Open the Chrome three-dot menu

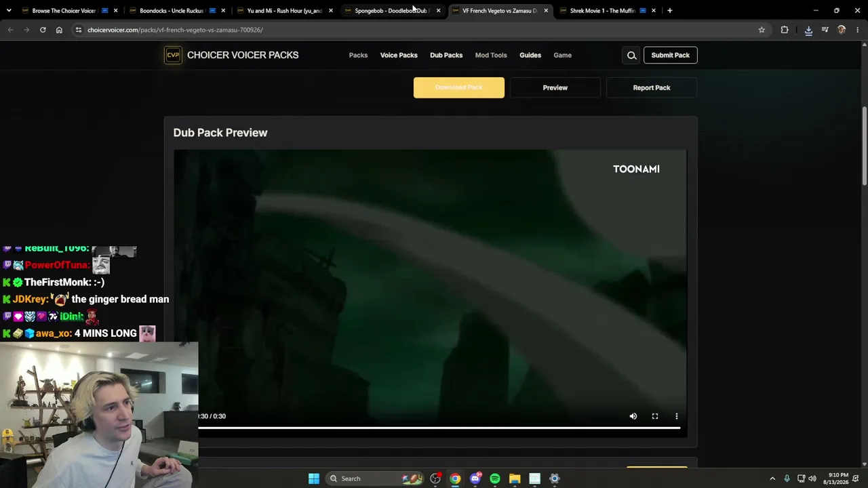pyautogui.click(x=858, y=30)
